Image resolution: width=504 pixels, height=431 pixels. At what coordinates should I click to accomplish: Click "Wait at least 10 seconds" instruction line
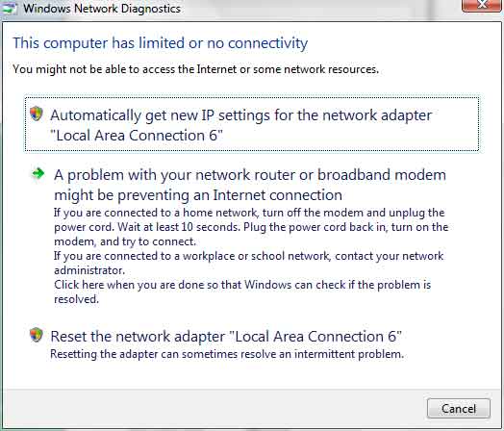[x=179, y=227]
